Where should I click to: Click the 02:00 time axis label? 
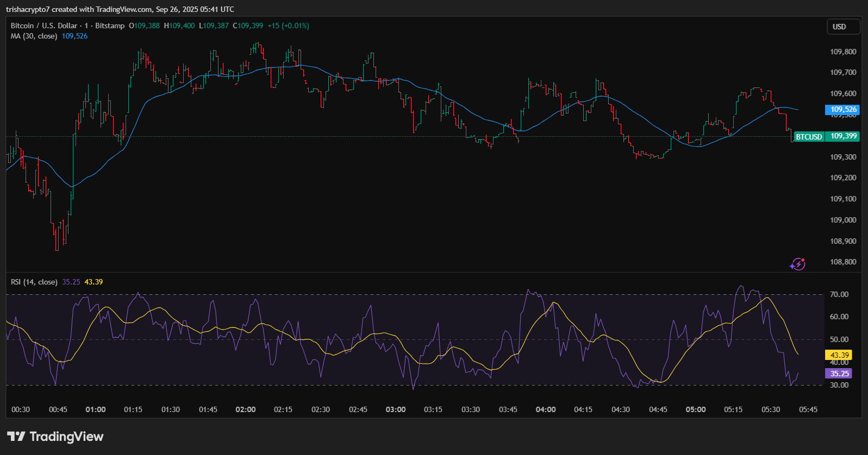246,409
